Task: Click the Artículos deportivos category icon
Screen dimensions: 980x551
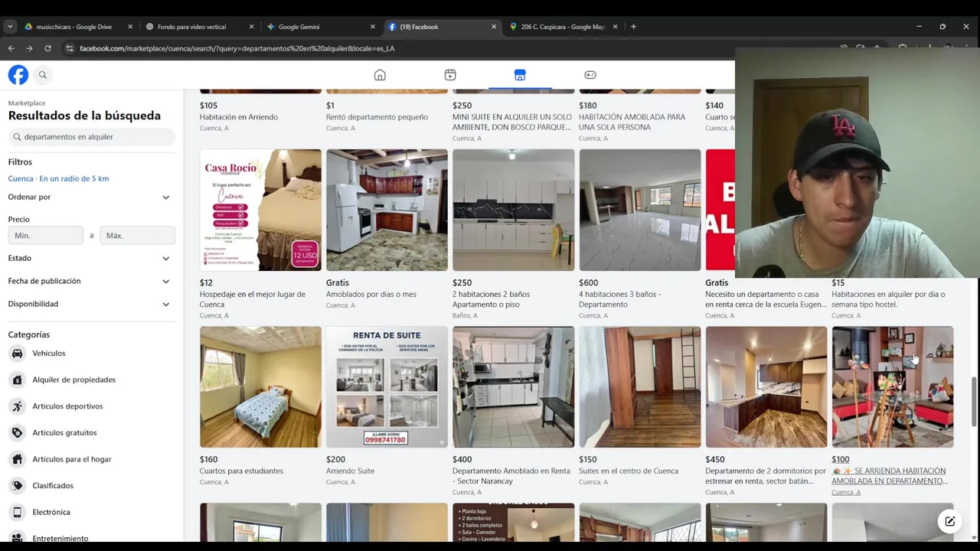Action: click(17, 406)
